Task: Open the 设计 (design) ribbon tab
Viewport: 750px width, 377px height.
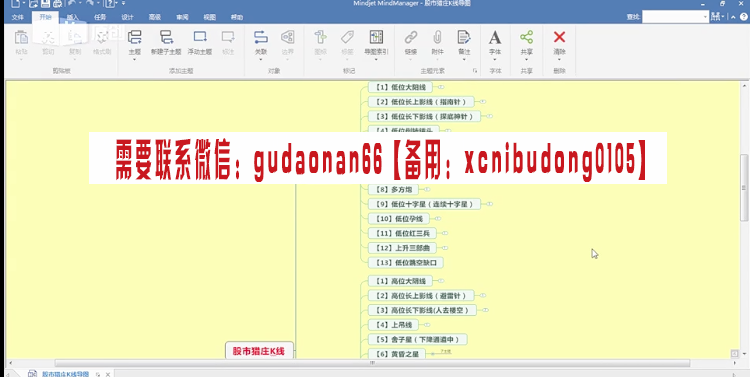Action: (x=127, y=17)
